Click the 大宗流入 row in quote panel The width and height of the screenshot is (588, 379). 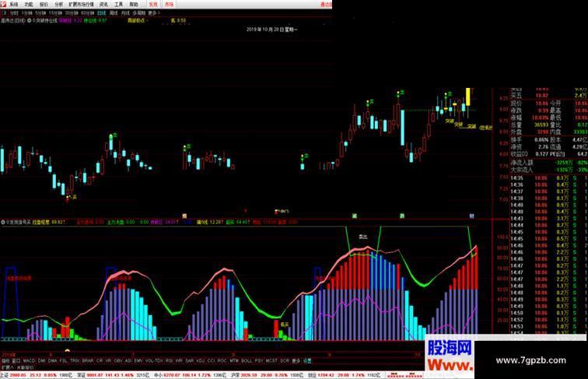tap(549, 170)
